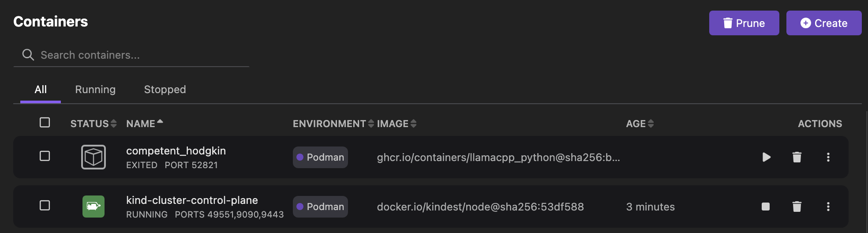Delete the kind-cluster-control-plane container

[797, 207]
